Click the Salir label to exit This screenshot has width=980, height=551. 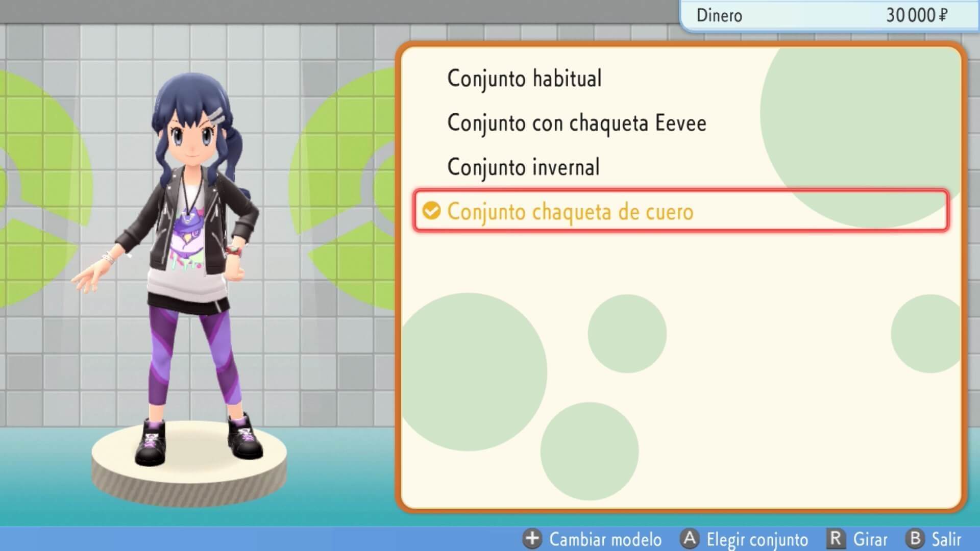946,539
